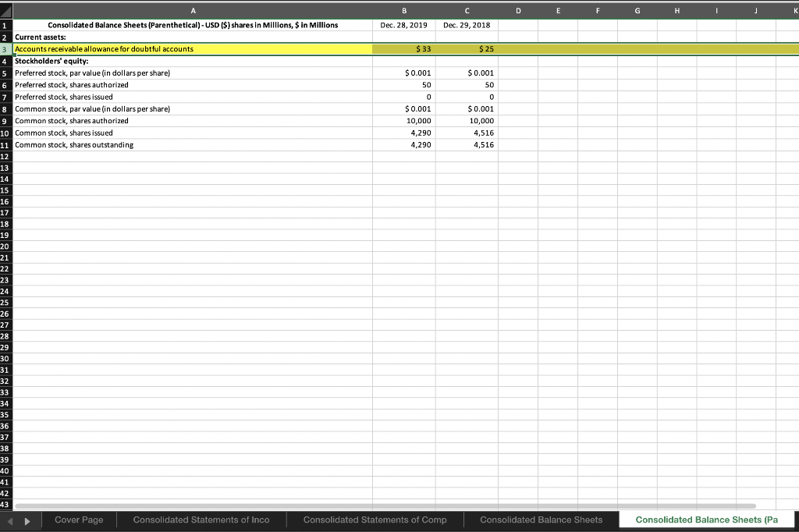799x532 pixels.
Task: Select the 10,000 shares authorized cell
Action: click(x=404, y=121)
